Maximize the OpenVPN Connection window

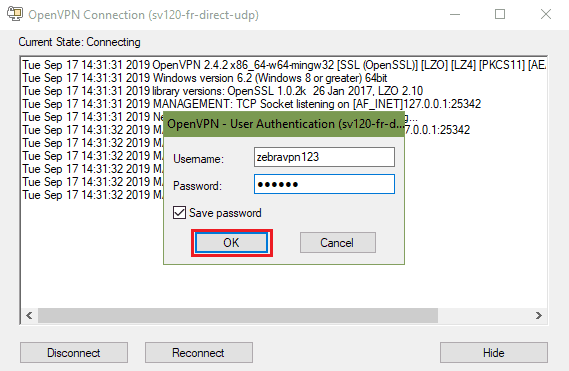(500, 15)
